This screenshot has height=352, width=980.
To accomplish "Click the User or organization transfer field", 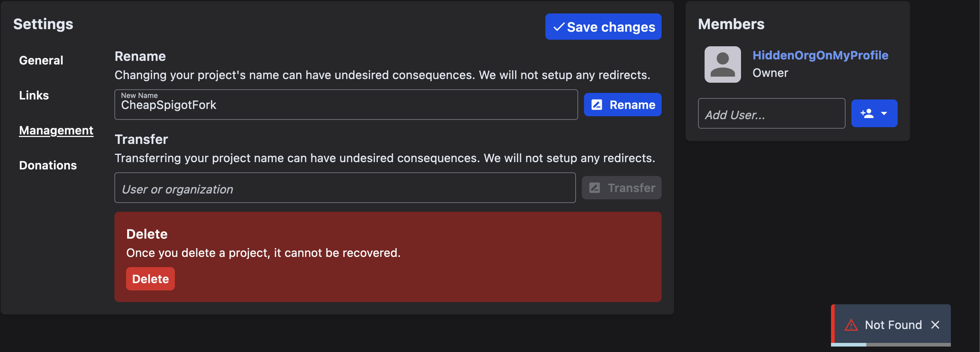I will [345, 188].
